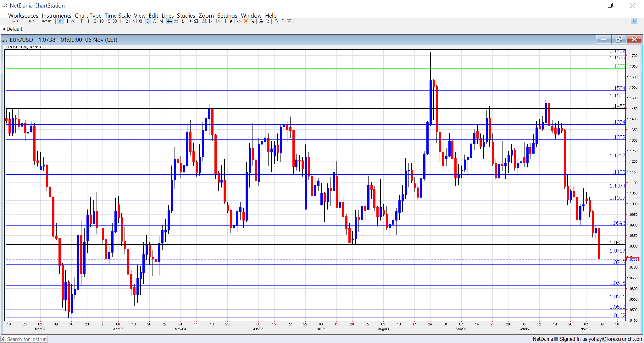Enable the crosshair cursor tool
Screen dimensions: 644x343
[x=169, y=21]
